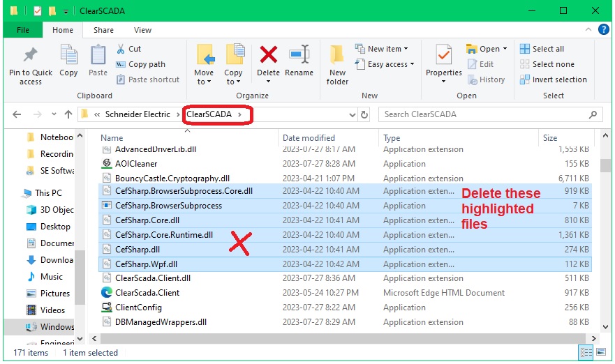615x364 pixels.
Task: Click the Rename icon
Action: (299, 54)
